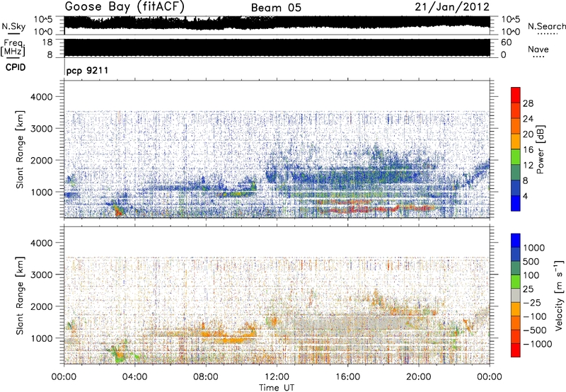
Task: Click the '4' power colorbar label
Action: click(525, 196)
